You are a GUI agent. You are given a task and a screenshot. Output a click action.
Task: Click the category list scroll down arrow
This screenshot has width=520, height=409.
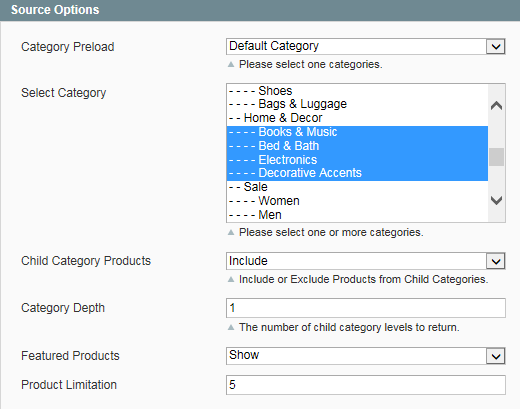click(496, 200)
